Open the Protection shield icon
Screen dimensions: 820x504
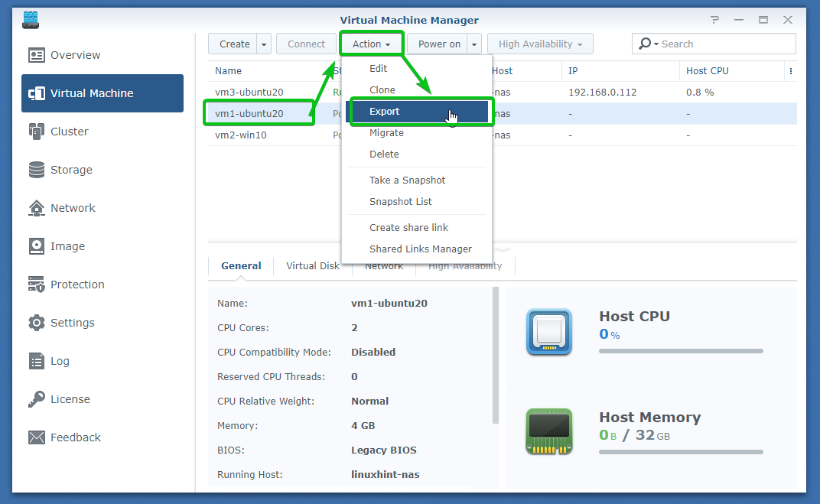point(37,285)
